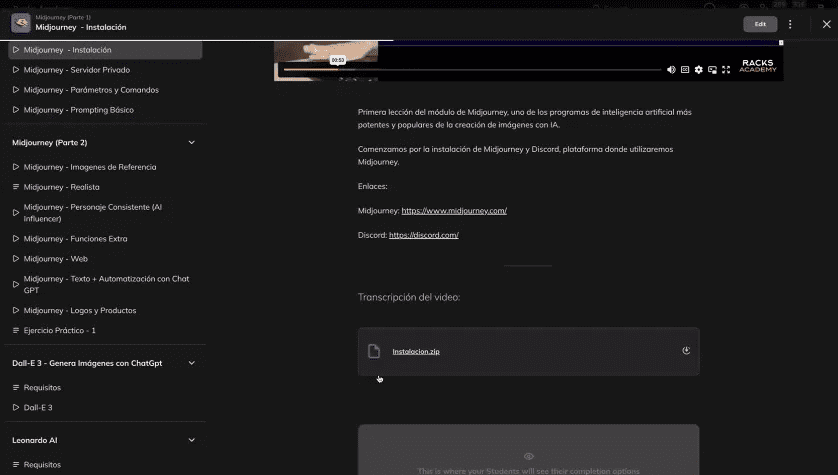838x475 pixels.
Task: Open the discord.com link
Action: (x=423, y=235)
